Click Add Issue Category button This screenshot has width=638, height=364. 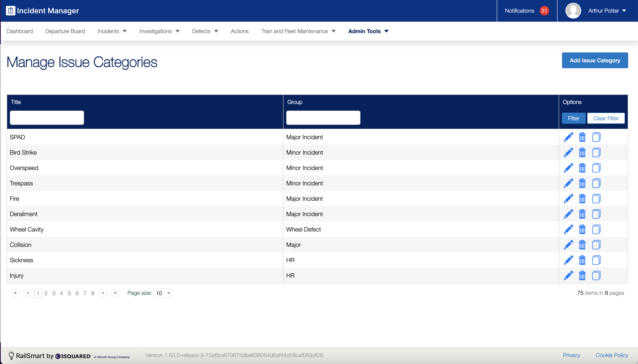click(595, 60)
